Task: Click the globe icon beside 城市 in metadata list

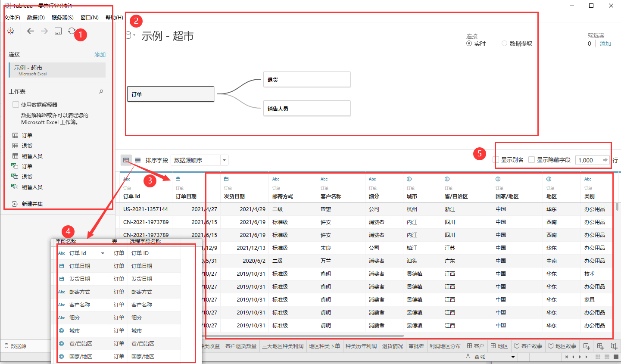Action: 62,330
